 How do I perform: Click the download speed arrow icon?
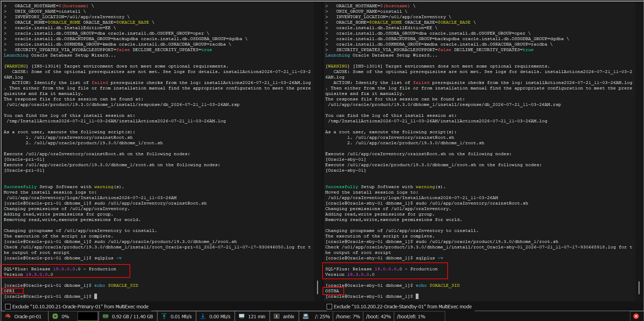pos(203,316)
